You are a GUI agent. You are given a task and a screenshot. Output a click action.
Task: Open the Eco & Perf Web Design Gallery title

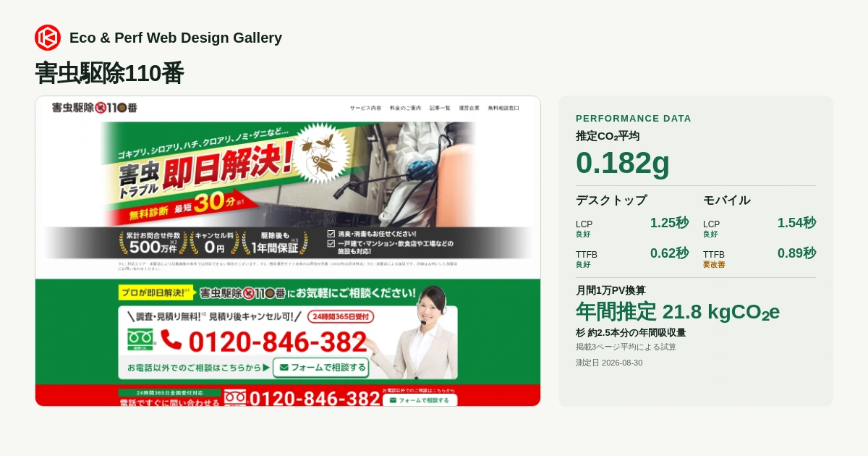pos(176,38)
